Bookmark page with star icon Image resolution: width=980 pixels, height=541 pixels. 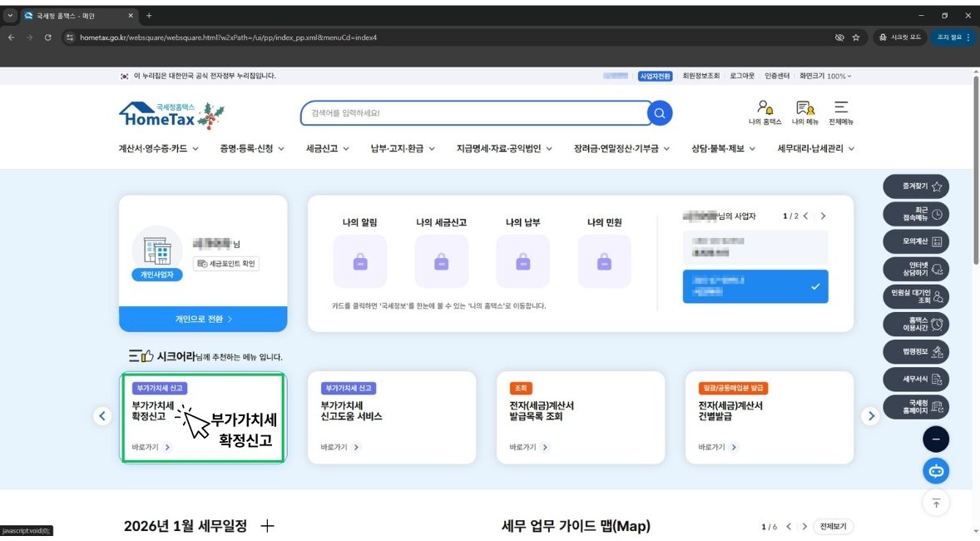pyautogui.click(x=855, y=37)
